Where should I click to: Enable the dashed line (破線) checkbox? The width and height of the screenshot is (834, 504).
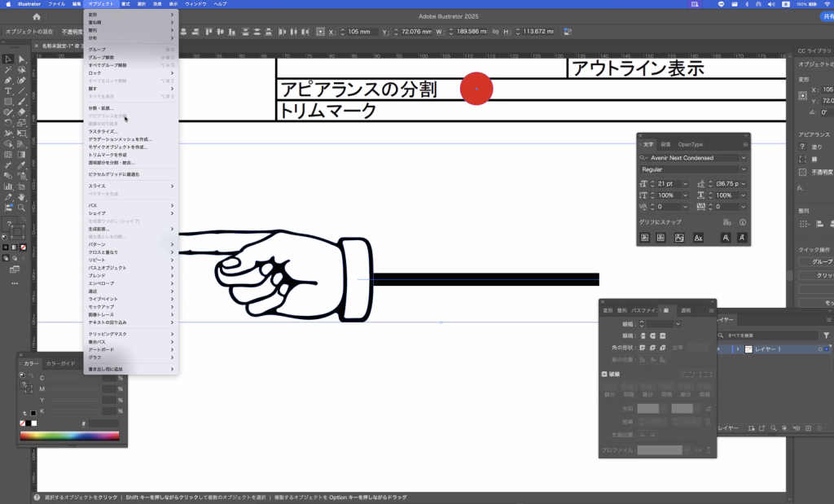click(x=604, y=374)
